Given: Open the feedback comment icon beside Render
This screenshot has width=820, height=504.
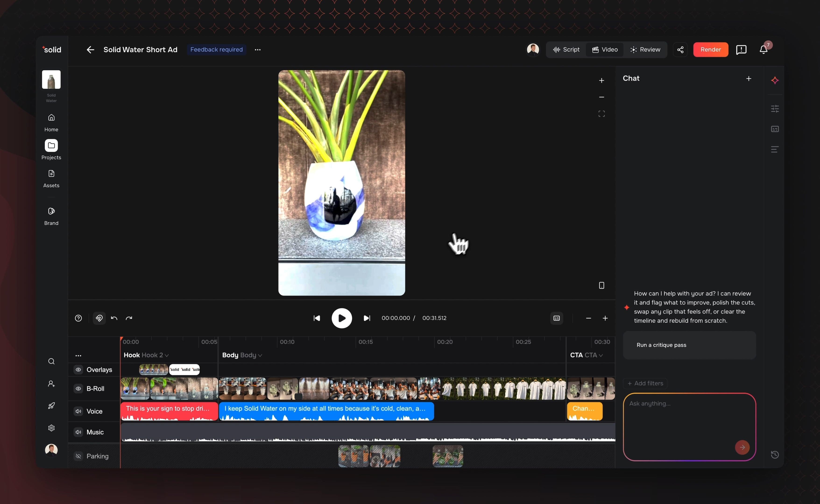Looking at the screenshot, I should pos(741,50).
